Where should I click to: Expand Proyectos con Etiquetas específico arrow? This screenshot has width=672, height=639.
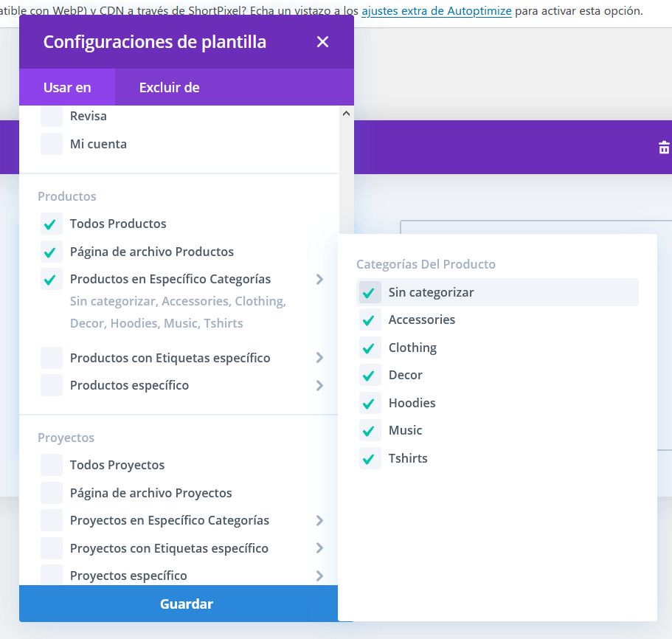319,548
